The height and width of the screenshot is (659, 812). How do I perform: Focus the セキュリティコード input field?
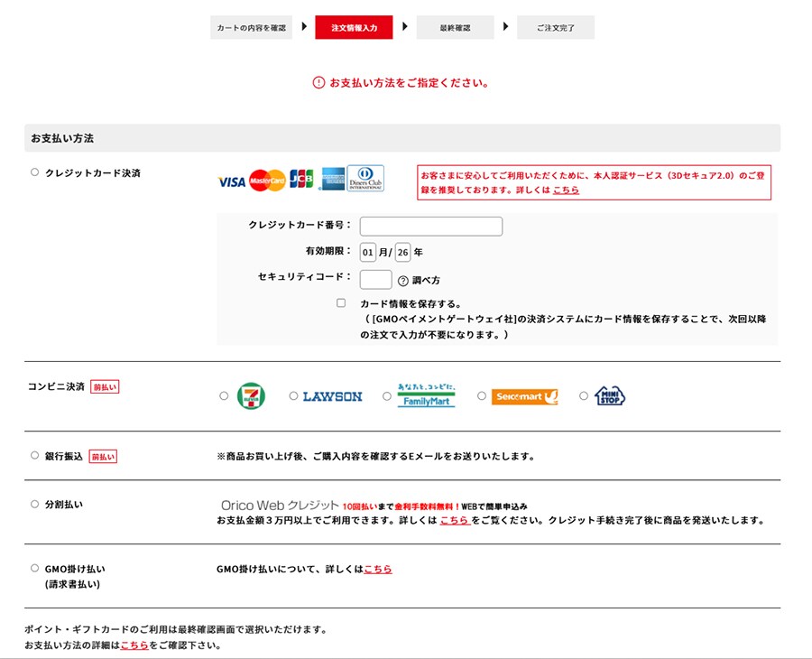click(x=376, y=280)
